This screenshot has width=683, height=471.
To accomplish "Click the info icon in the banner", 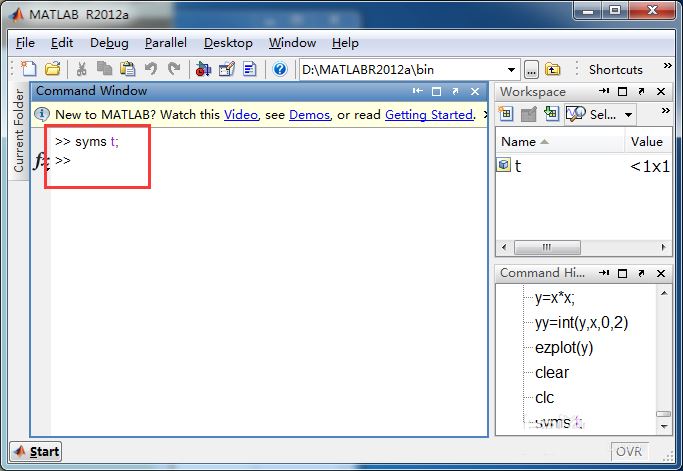I will pyautogui.click(x=42, y=114).
